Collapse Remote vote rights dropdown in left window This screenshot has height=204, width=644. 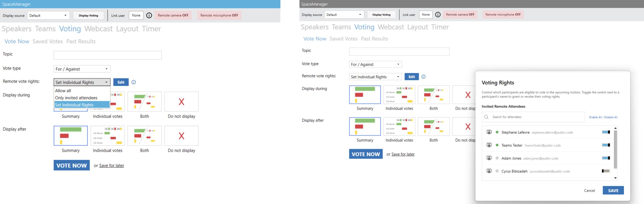coord(82,82)
